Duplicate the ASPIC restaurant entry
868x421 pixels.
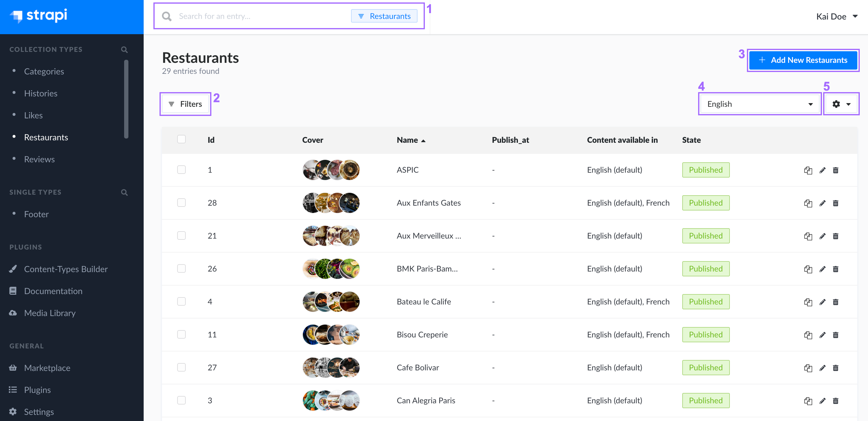(x=808, y=170)
